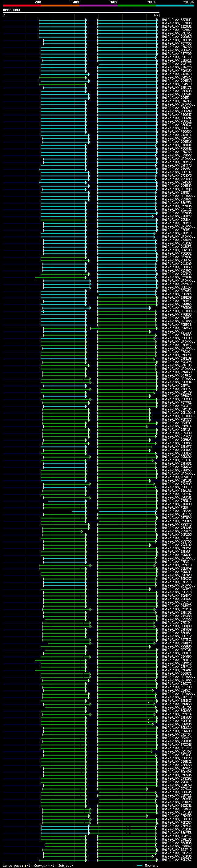Image resolution: width=197 pixels, height=868 pixels.
Task: Select label UniRef100_B9FMC4
Action: (177, 193)
